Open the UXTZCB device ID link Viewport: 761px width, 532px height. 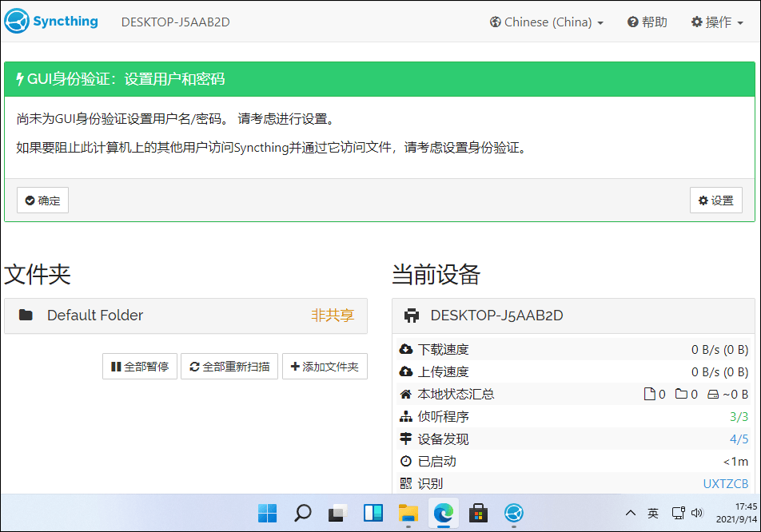pyautogui.click(x=726, y=483)
